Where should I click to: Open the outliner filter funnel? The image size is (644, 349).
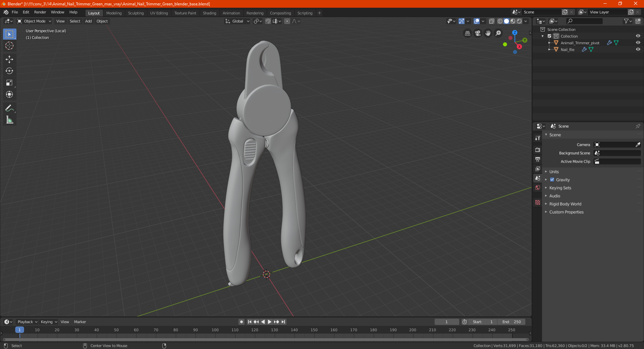point(628,21)
